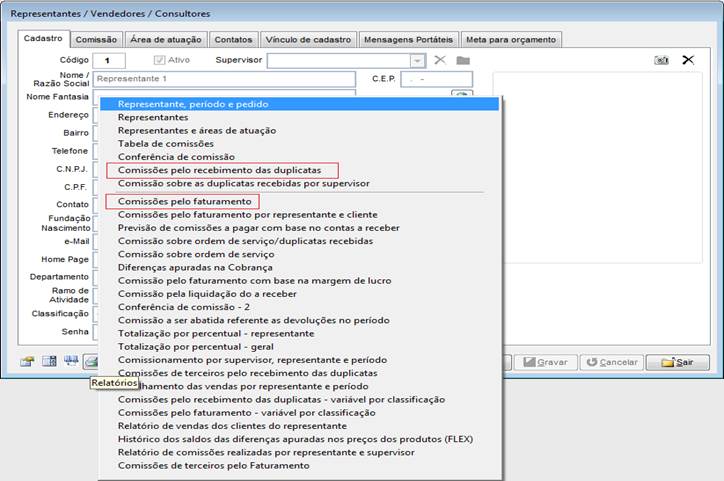The height and width of the screenshot is (481, 724).
Task: Click the network computers icon in bottom toolbar
Action: 71,361
